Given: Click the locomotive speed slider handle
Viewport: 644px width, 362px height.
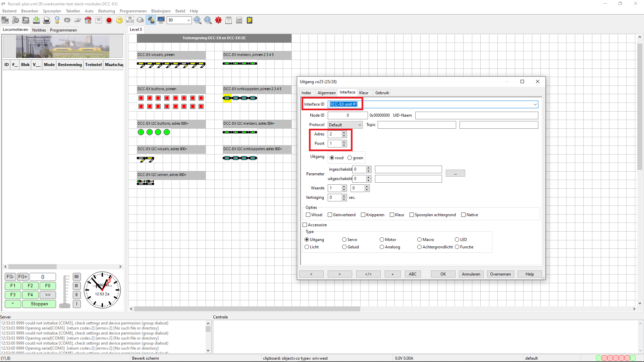Looking at the screenshot, I should (x=65, y=305).
